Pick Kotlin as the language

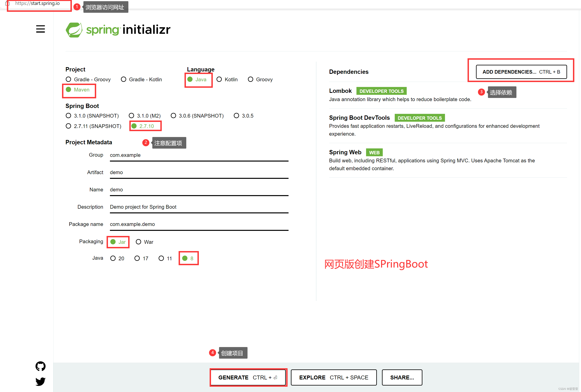tap(227, 79)
